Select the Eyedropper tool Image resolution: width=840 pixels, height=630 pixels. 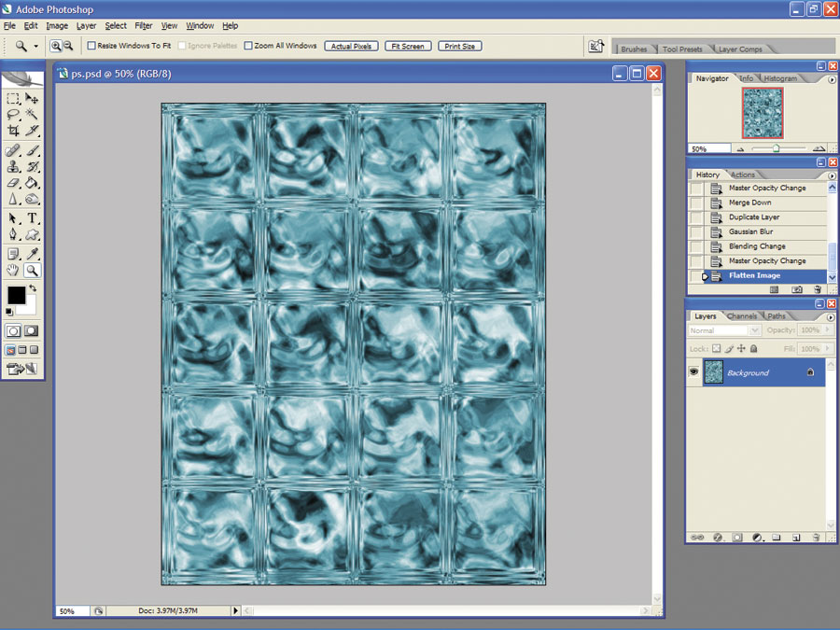(x=32, y=253)
